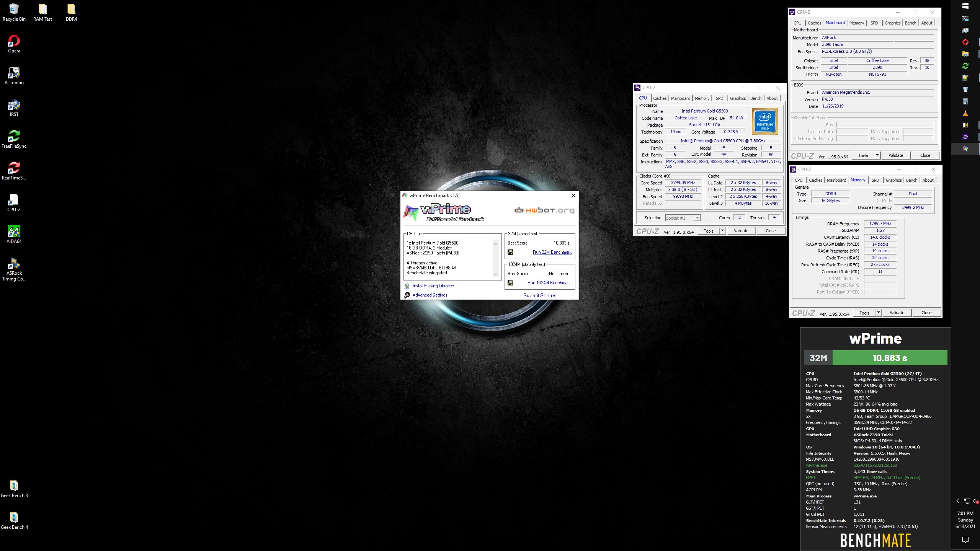Click the wrench icon next to Advanced Settings
The height and width of the screenshot is (551, 980).
point(407,295)
